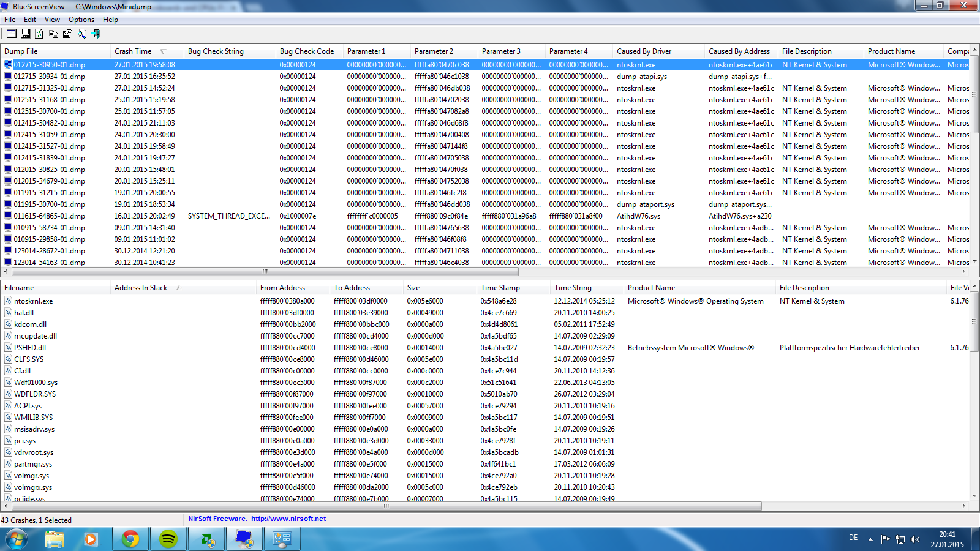The width and height of the screenshot is (980, 551).
Task: Click file icon next to hal.dll
Action: click(8, 313)
